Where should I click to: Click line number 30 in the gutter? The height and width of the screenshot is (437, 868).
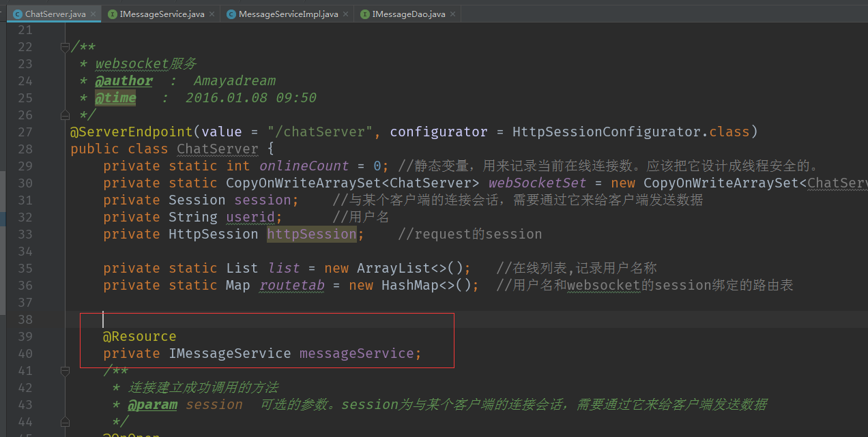pos(25,182)
